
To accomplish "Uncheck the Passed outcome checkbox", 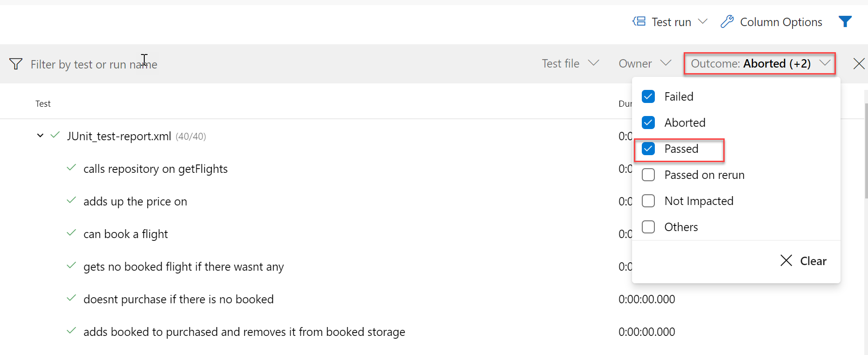I will 648,149.
